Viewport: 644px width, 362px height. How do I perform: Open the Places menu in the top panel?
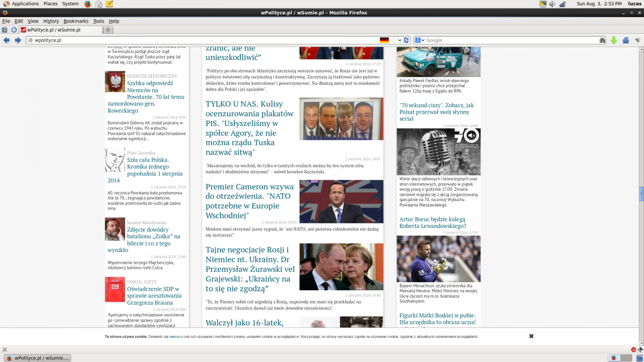[x=50, y=4]
